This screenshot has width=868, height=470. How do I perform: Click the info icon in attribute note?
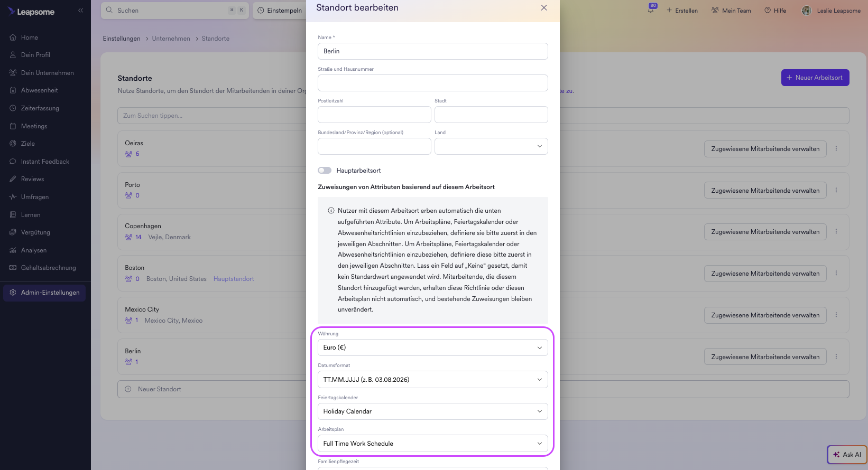tap(331, 211)
